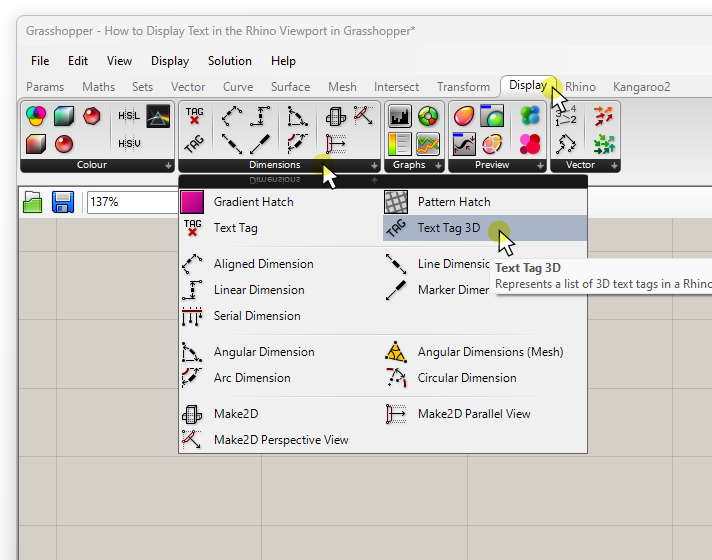This screenshot has width=712, height=560.
Task: Choose Text Tag from the dropdown list
Action: [x=281, y=228]
